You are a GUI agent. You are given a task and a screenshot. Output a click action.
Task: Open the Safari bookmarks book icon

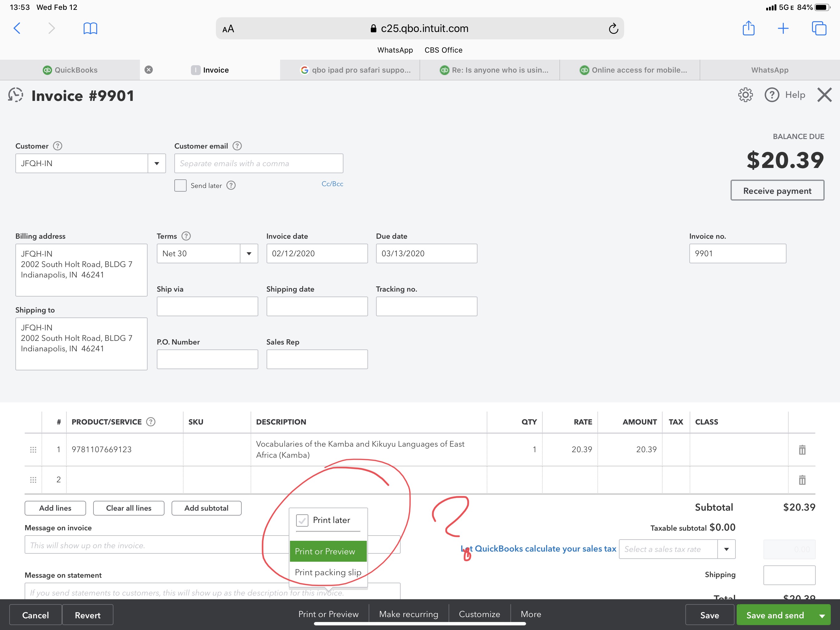tap(90, 29)
